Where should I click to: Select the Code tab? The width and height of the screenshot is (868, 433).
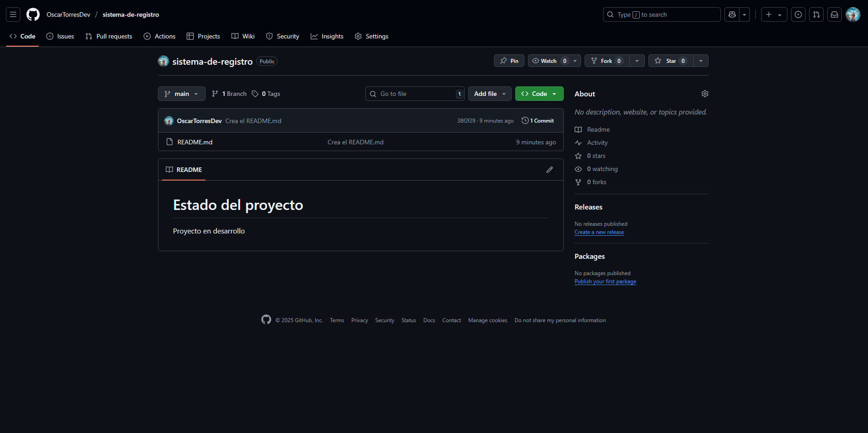[x=22, y=36]
